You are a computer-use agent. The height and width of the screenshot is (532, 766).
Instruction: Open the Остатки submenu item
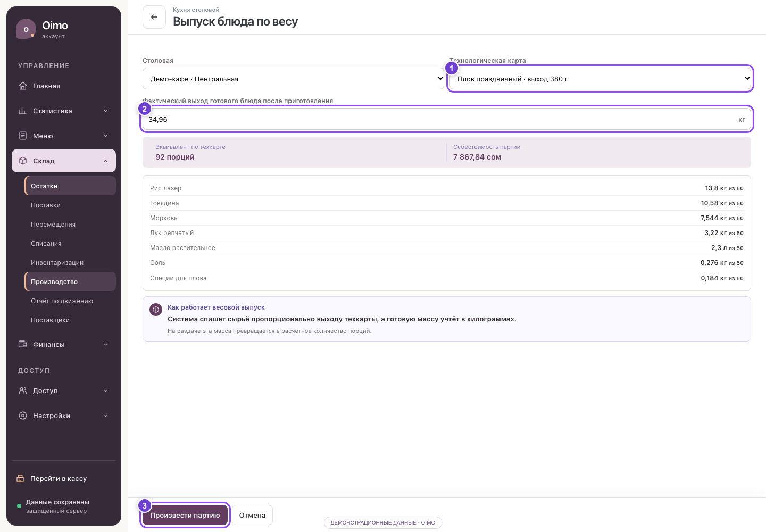pyautogui.click(x=70, y=186)
